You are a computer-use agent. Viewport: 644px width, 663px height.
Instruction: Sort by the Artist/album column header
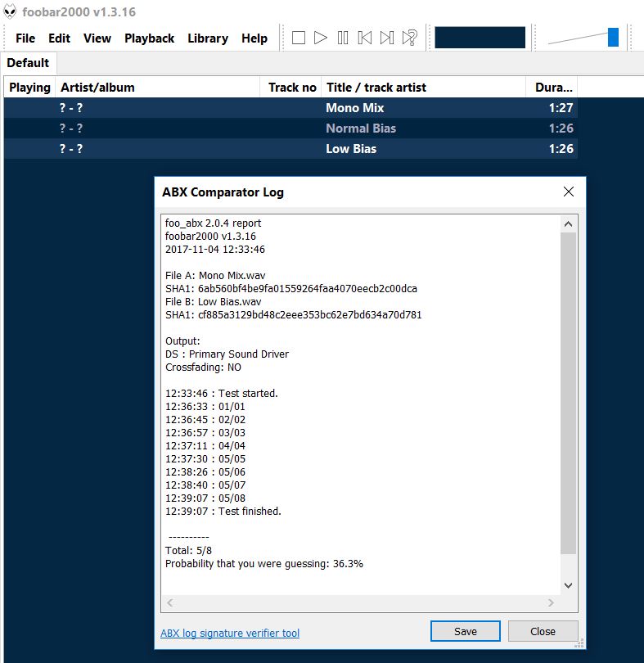(x=158, y=88)
